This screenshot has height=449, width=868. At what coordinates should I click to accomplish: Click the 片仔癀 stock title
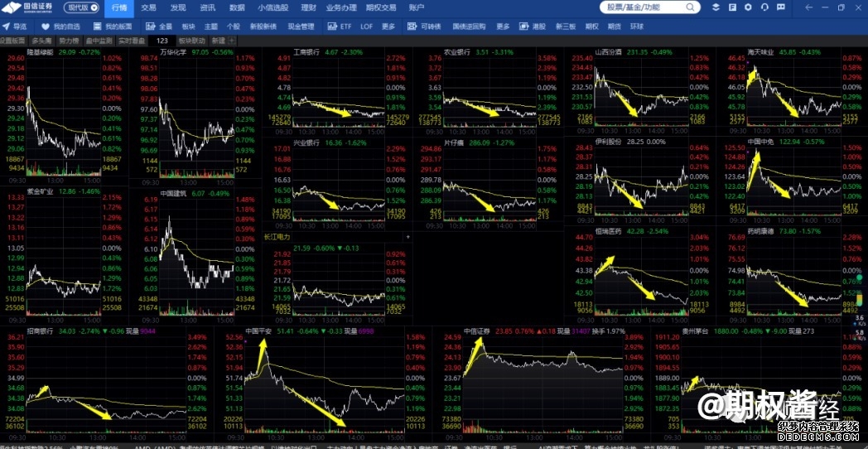coord(453,142)
